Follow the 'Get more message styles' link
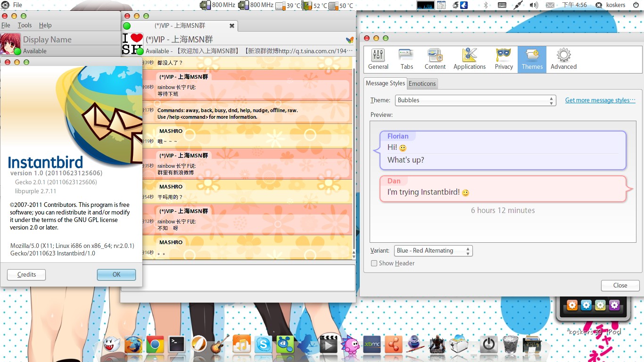Viewport: 644px width, 362px height. click(x=600, y=100)
